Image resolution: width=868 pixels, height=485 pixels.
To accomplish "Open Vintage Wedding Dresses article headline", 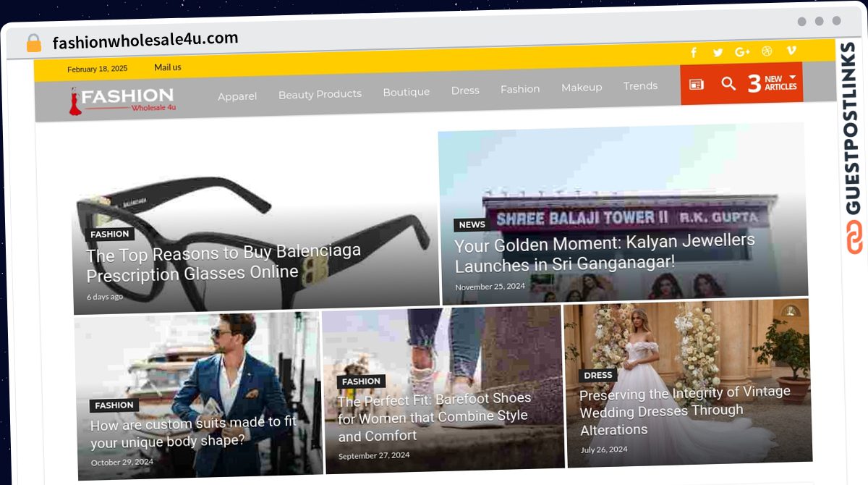I will pyautogui.click(x=684, y=410).
